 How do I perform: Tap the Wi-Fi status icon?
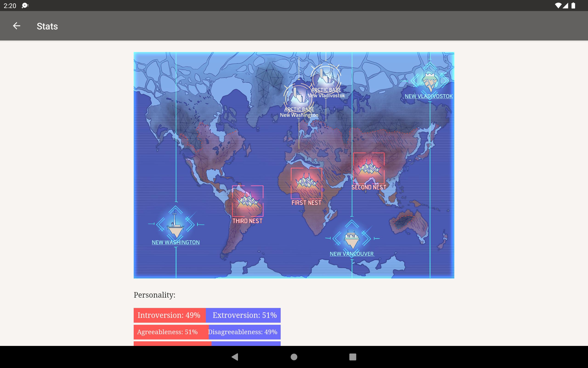558,5
